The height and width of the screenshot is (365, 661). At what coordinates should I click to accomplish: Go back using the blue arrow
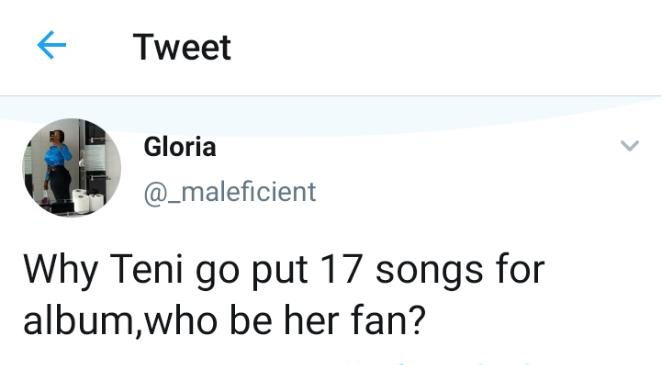(x=51, y=45)
